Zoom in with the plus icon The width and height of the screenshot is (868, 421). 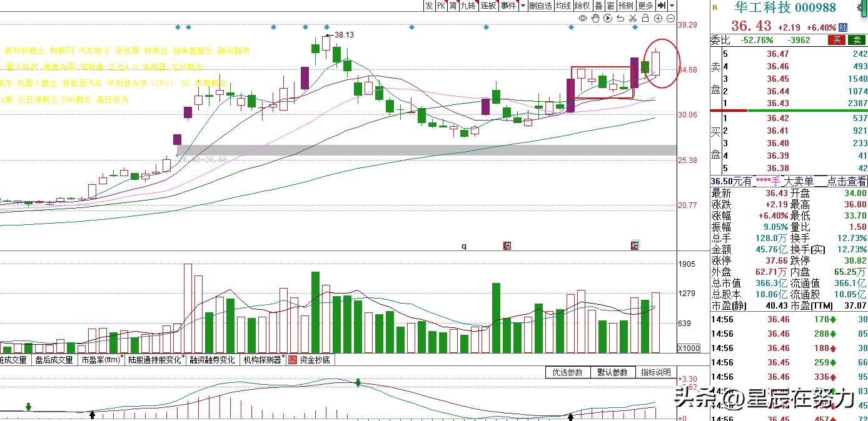click(658, 19)
